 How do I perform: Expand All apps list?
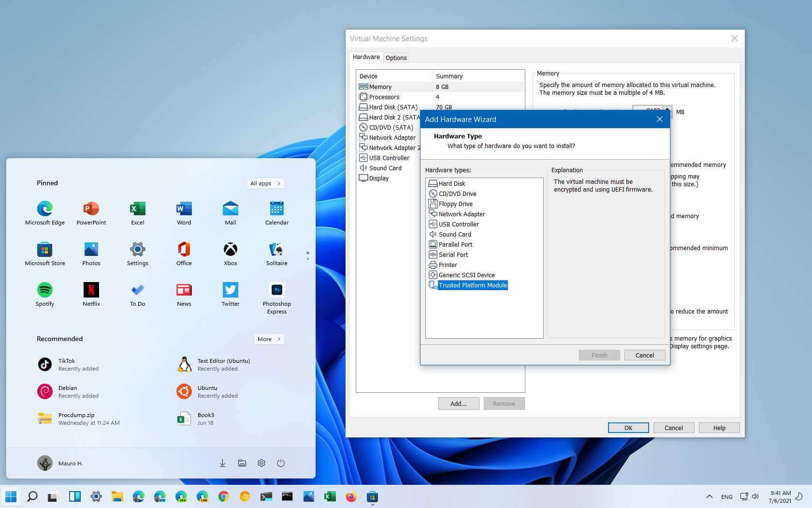(265, 183)
